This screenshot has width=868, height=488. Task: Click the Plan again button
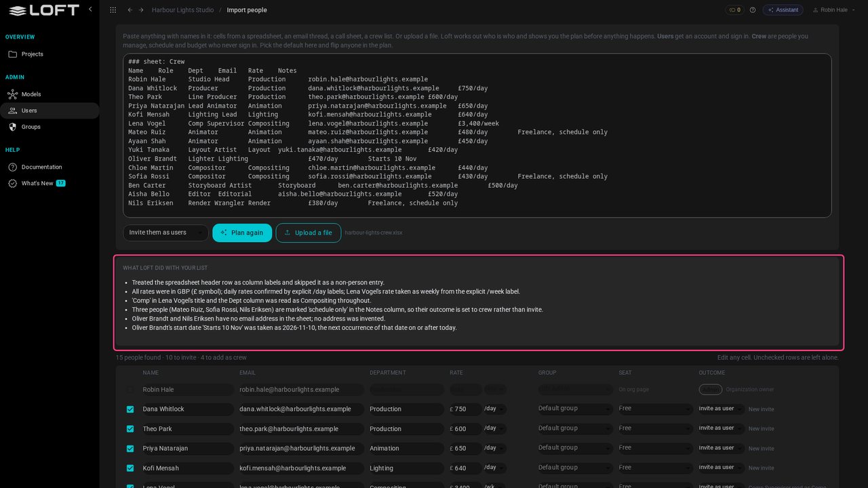[x=242, y=232]
